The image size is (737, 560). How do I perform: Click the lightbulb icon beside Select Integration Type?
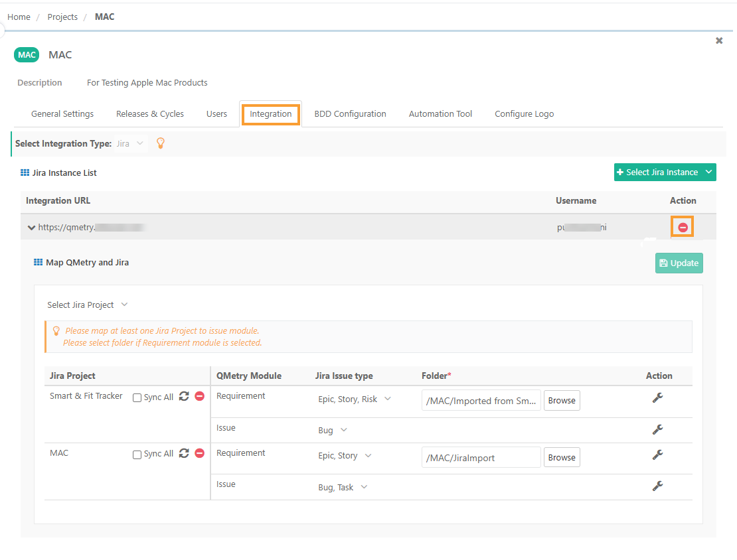click(x=160, y=143)
